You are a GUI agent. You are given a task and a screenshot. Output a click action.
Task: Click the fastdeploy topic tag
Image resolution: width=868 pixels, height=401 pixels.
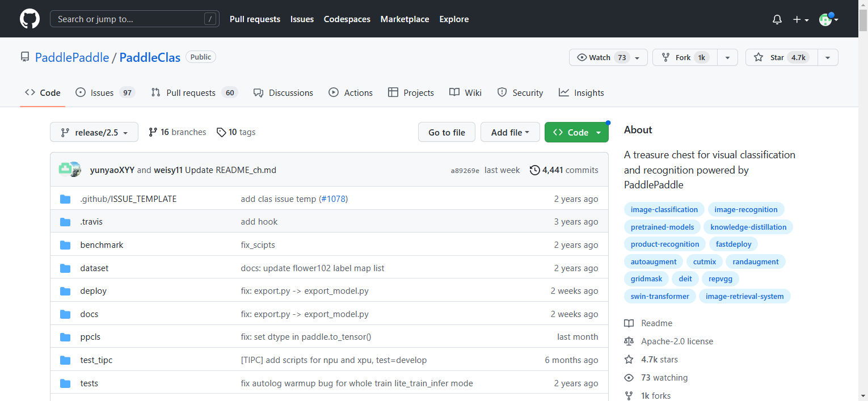coord(734,244)
